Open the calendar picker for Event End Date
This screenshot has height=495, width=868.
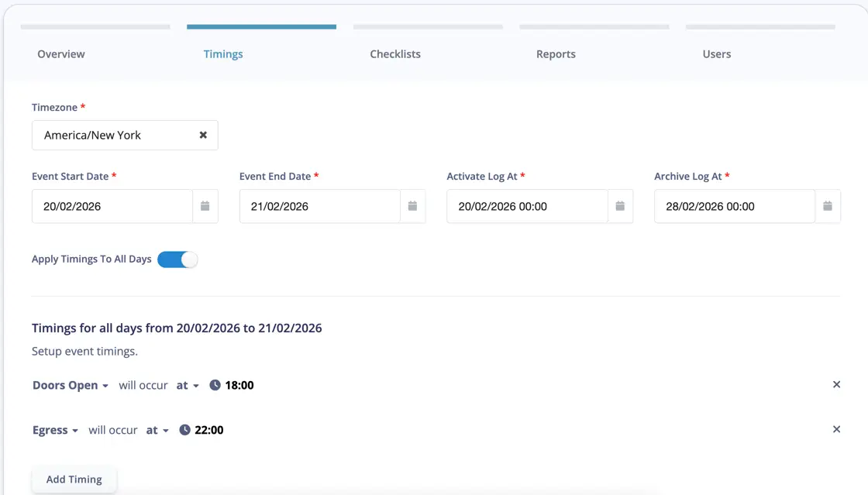click(412, 206)
